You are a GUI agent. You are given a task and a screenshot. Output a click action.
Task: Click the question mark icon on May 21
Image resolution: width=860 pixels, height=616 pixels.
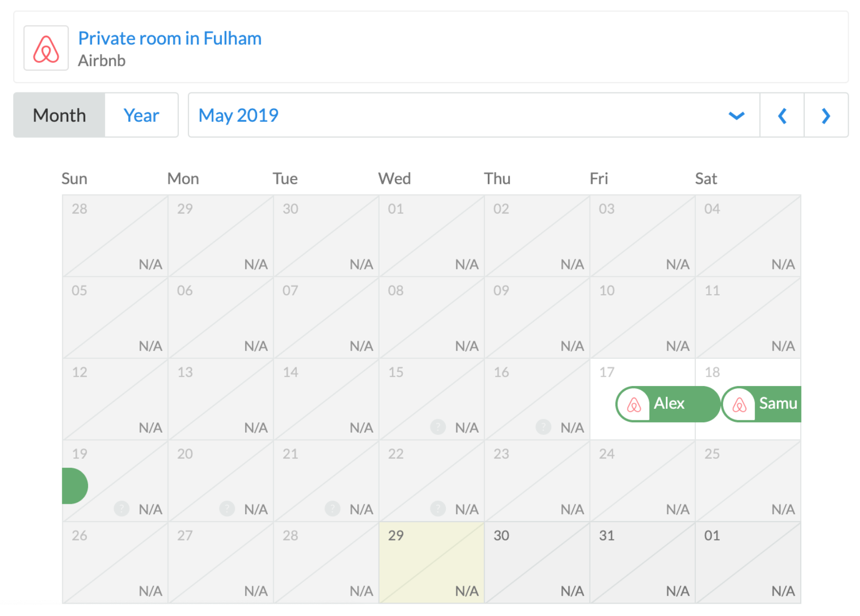333,508
